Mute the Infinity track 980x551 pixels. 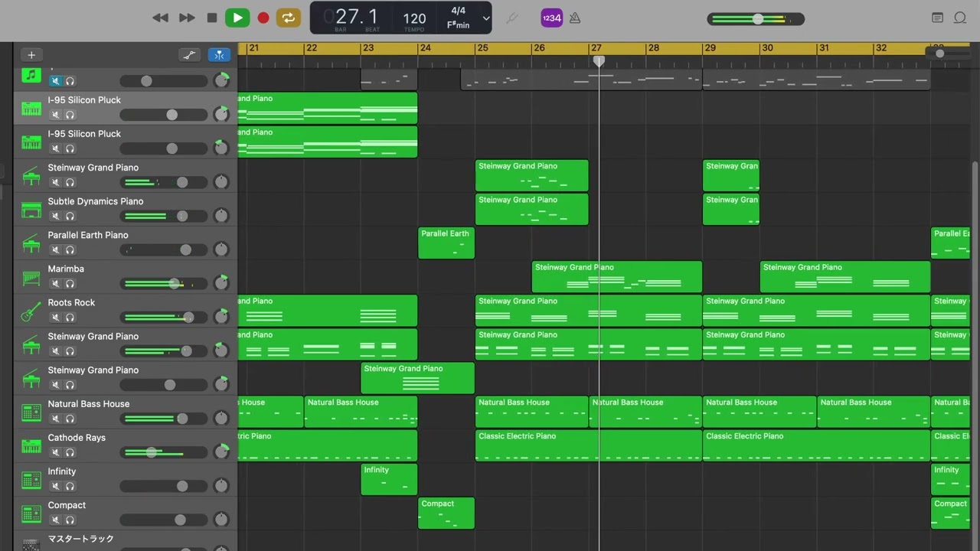click(x=55, y=486)
